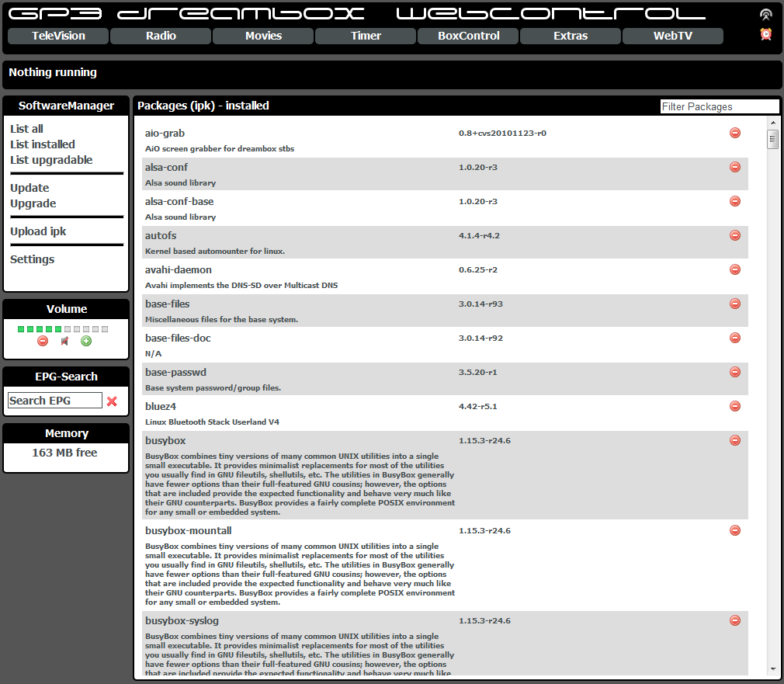784x684 pixels.
Task: Open the BoxControl tab
Action: click(x=469, y=36)
